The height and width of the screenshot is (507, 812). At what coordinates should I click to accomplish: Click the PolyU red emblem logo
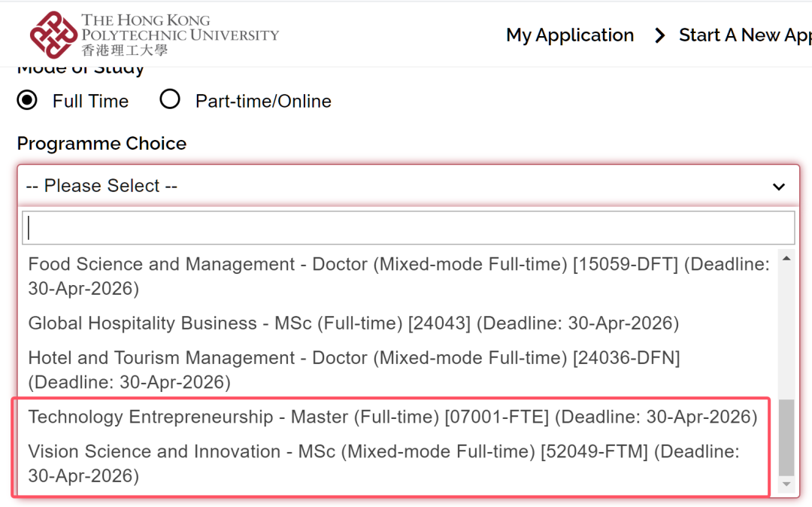tap(53, 35)
